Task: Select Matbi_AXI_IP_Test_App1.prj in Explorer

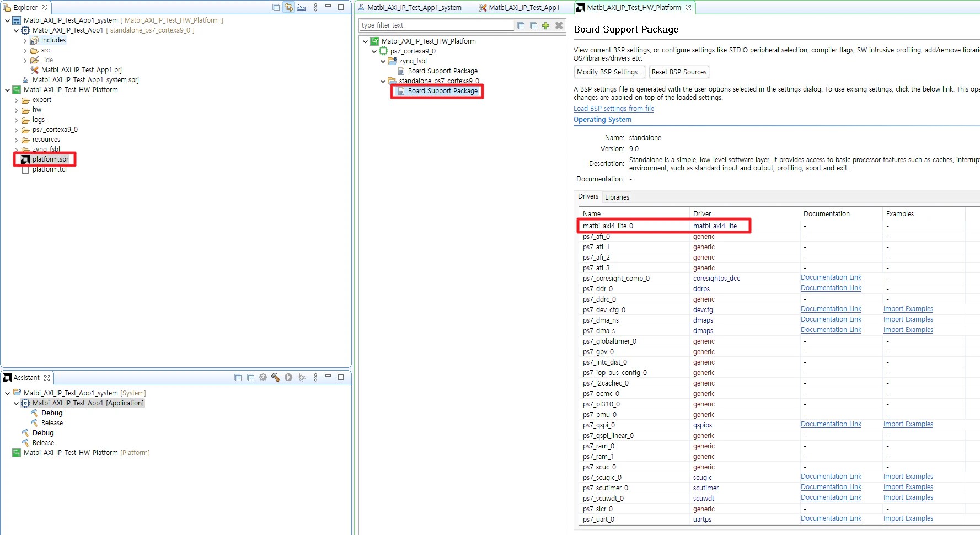Action: pyautogui.click(x=81, y=70)
